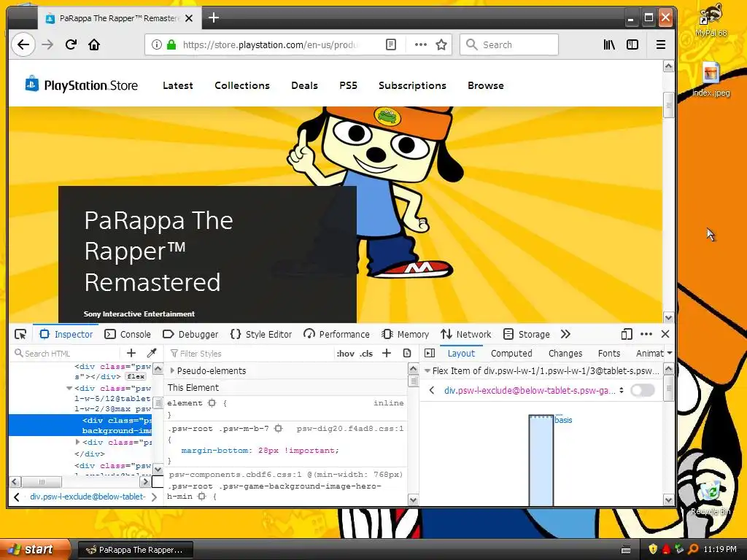747x560 pixels.
Task: Expand the Pseudo-elements section
Action: pyautogui.click(x=172, y=370)
